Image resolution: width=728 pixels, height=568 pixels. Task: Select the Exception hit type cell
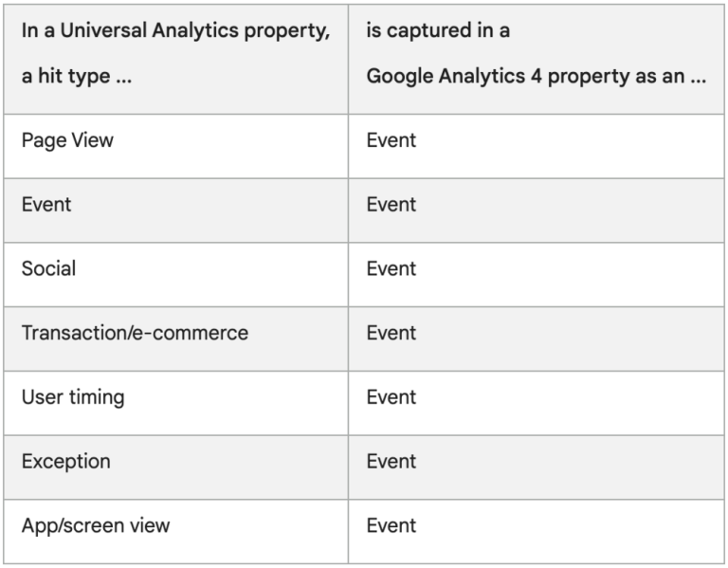(65, 462)
